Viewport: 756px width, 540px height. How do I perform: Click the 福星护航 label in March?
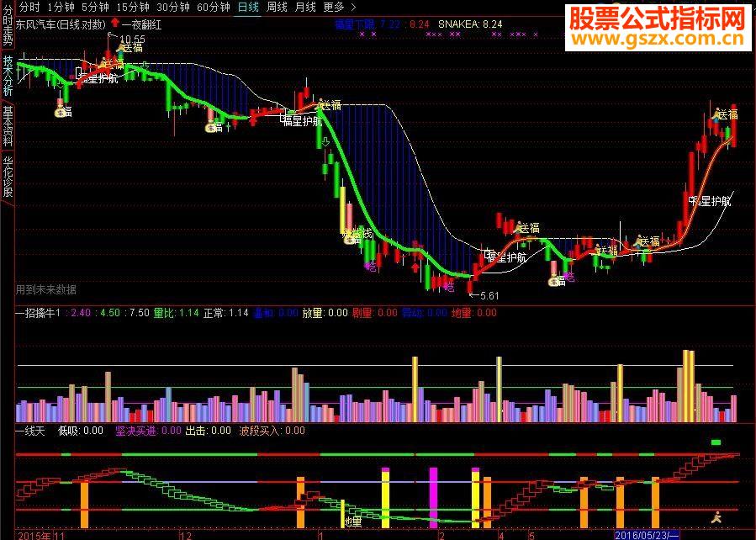507,258
